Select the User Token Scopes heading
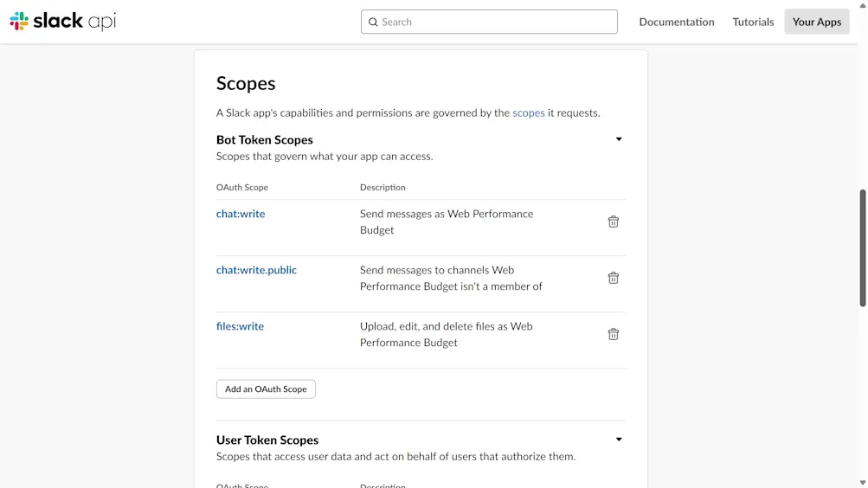The height and width of the screenshot is (488, 868). (x=267, y=440)
